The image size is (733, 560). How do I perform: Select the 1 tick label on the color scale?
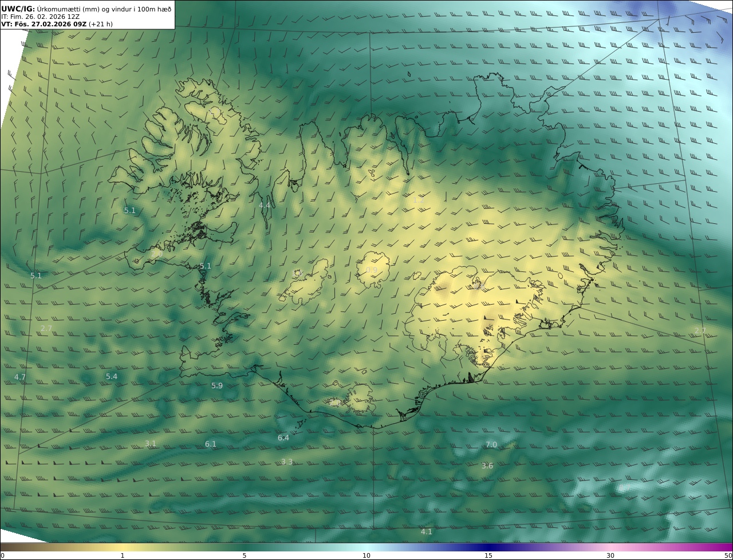(x=122, y=555)
